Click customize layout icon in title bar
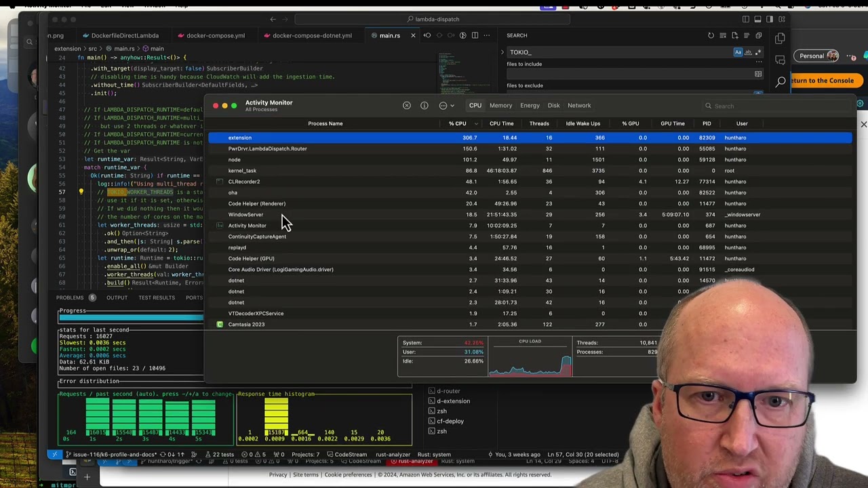This screenshot has height=488, width=868. [782, 19]
